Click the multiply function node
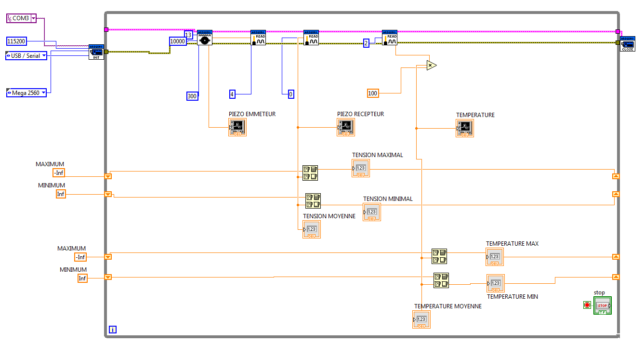The width and height of the screenshot is (644, 344). point(432,65)
